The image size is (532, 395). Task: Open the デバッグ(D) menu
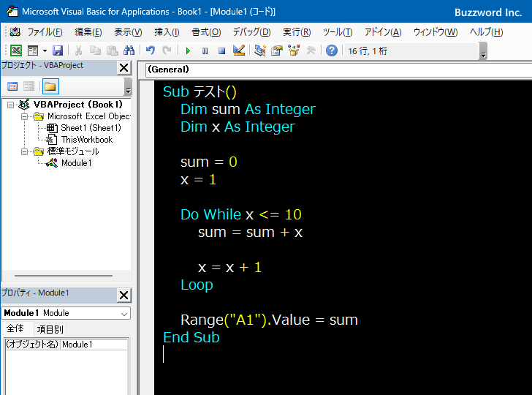(x=251, y=32)
